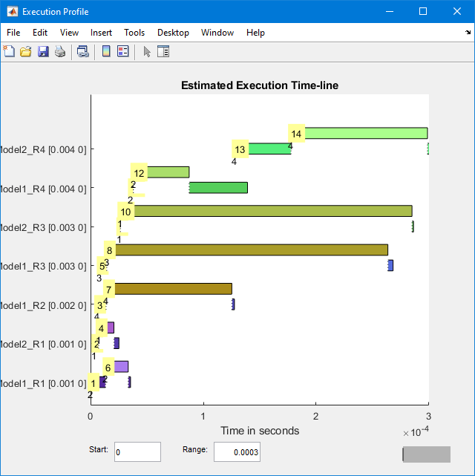Select the brown bar labeled 7
The image size is (475, 476).
(x=173, y=289)
